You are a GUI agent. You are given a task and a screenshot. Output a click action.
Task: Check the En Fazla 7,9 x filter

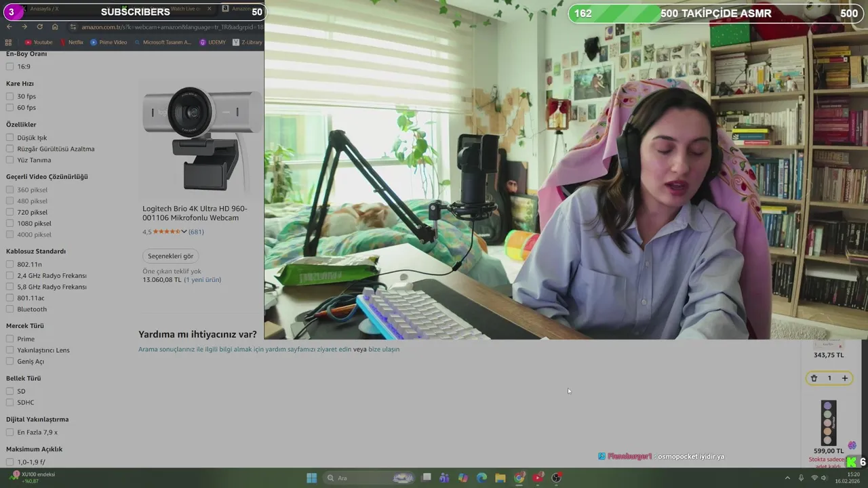tap(9, 432)
